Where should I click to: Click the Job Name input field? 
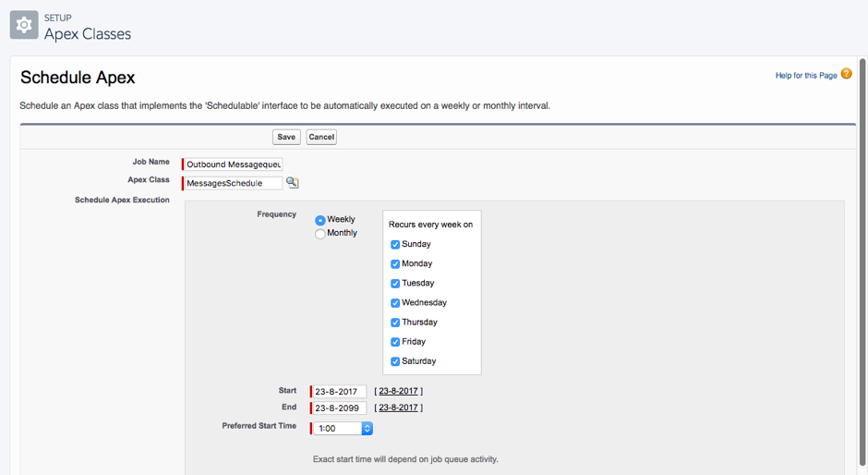point(234,164)
